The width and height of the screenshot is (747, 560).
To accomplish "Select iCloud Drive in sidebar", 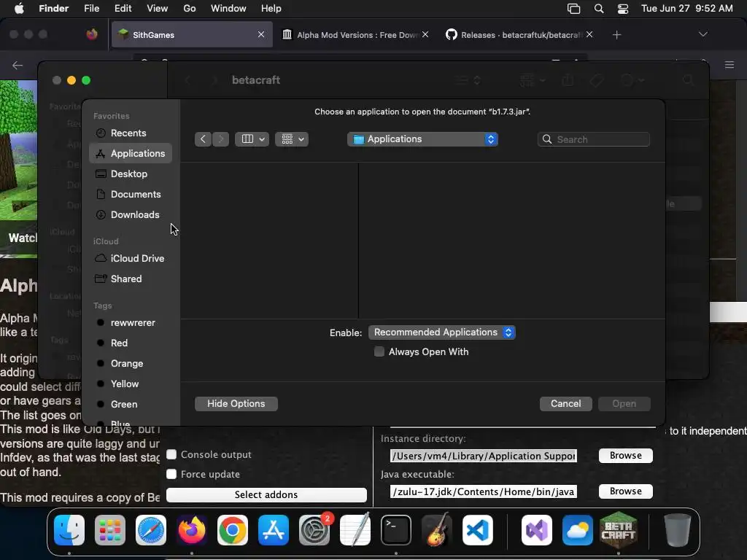I will pyautogui.click(x=131, y=259).
